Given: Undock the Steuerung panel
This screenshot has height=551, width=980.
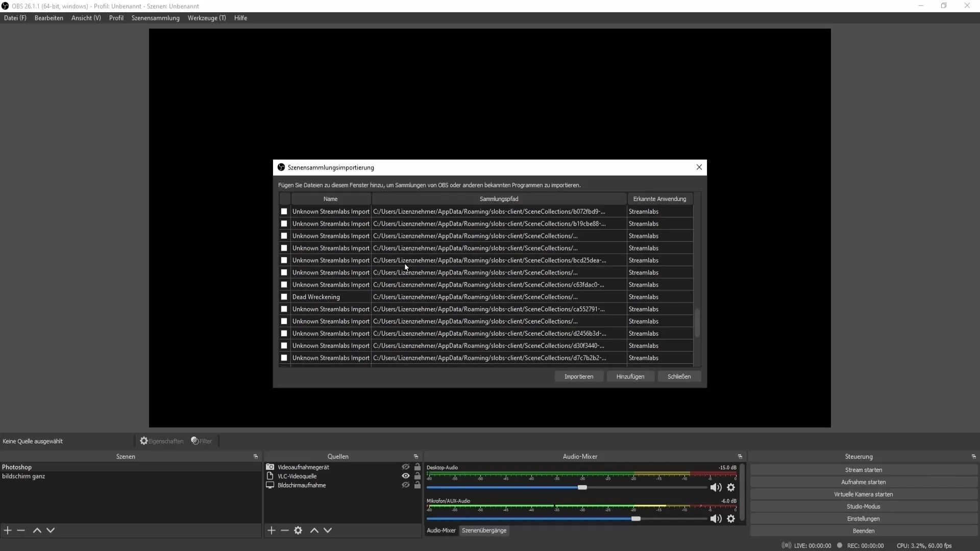Looking at the screenshot, I should coord(974,457).
